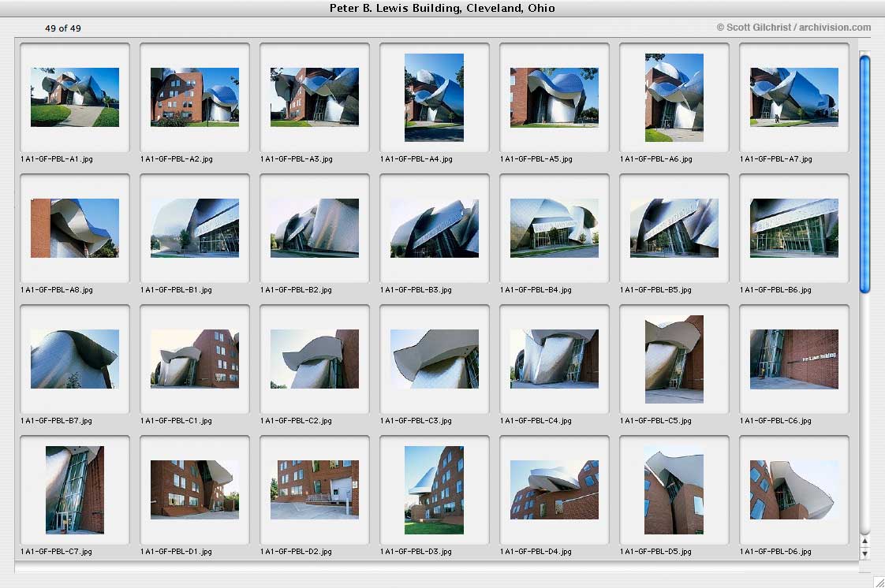Open thumbnail 1A1-GF-PBL-C1.jpg
The image size is (885, 588).
(x=195, y=359)
